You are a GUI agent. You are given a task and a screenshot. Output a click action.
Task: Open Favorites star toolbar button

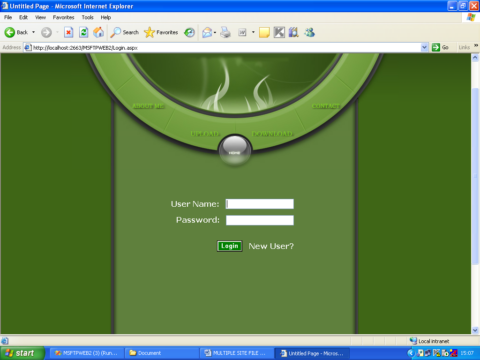(161, 32)
